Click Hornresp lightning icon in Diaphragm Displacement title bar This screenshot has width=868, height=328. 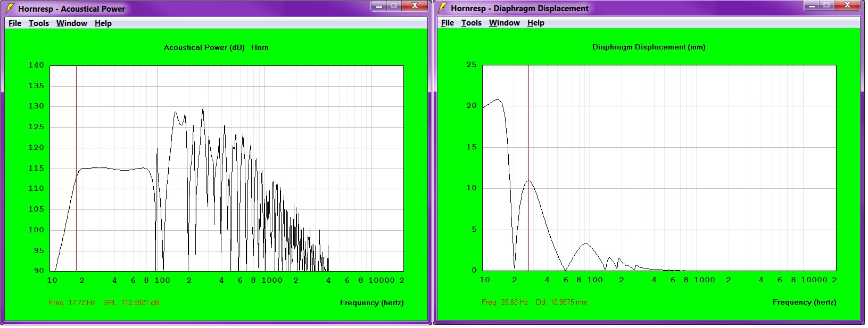click(x=442, y=8)
